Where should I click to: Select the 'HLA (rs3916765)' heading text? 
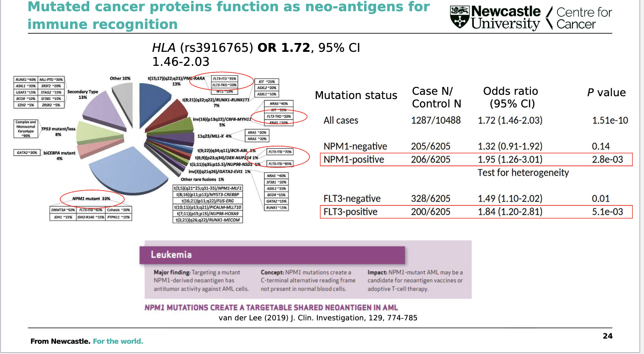pos(203,48)
